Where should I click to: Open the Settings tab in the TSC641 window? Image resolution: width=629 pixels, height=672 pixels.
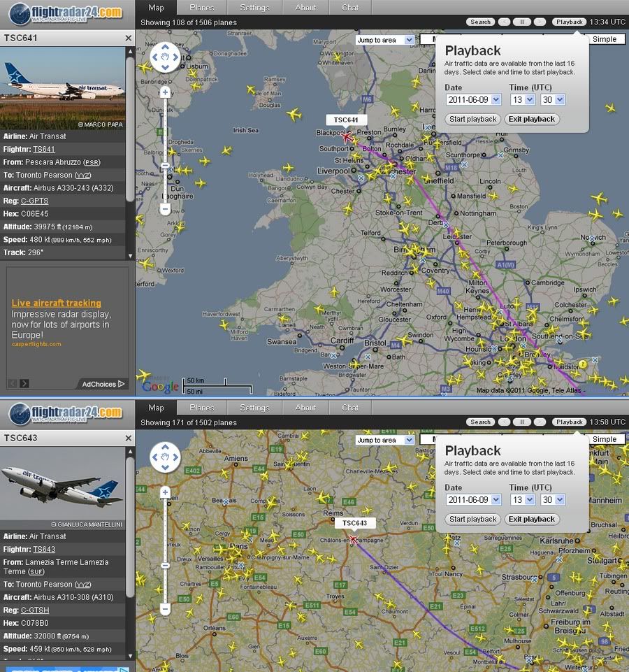[254, 8]
